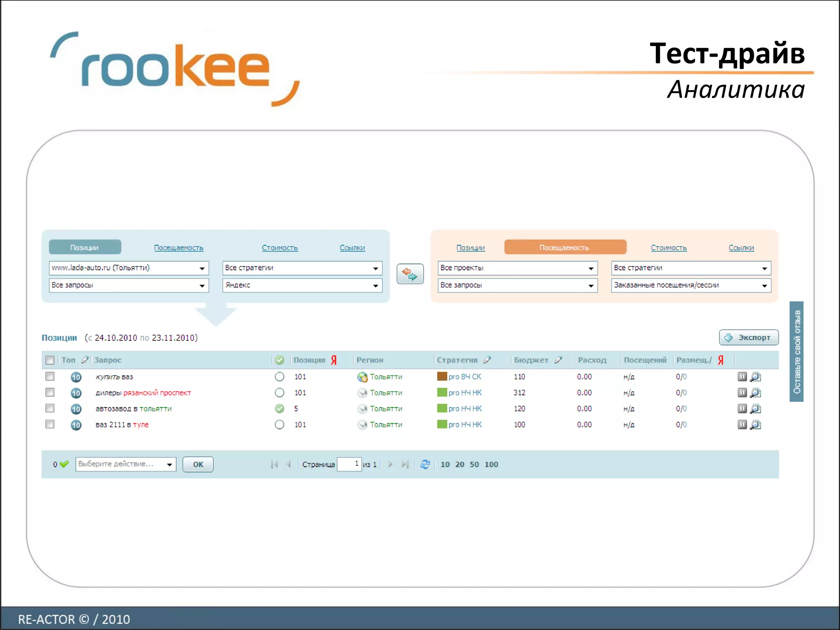Click the Страница page number field
Image resolution: width=840 pixels, height=630 pixels.
tap(349, 464)
